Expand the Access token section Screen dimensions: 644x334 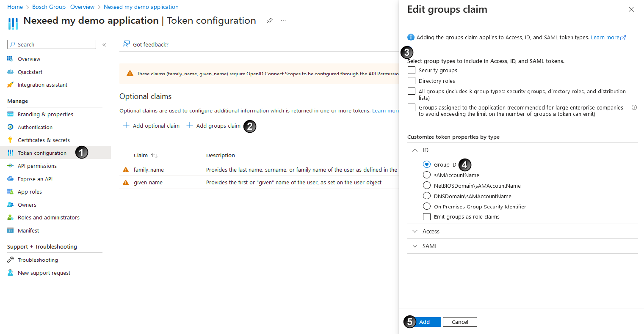click(415, 231)
